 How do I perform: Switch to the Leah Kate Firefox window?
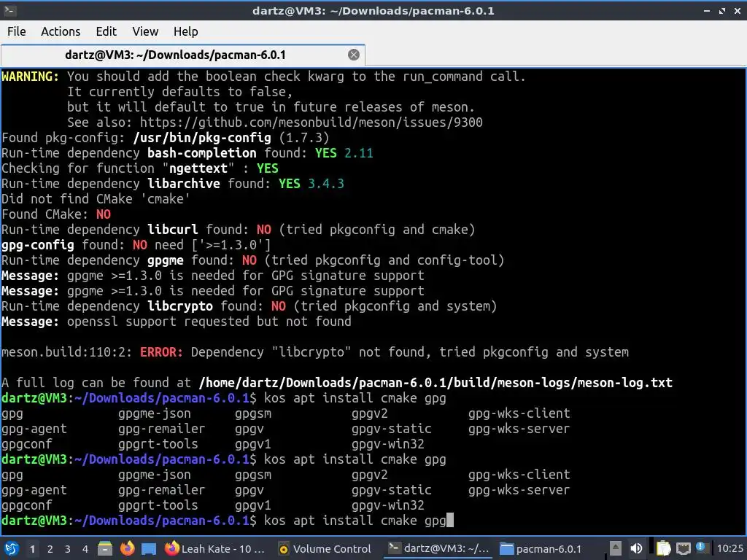pyautogui.click(x=215, y=549)
